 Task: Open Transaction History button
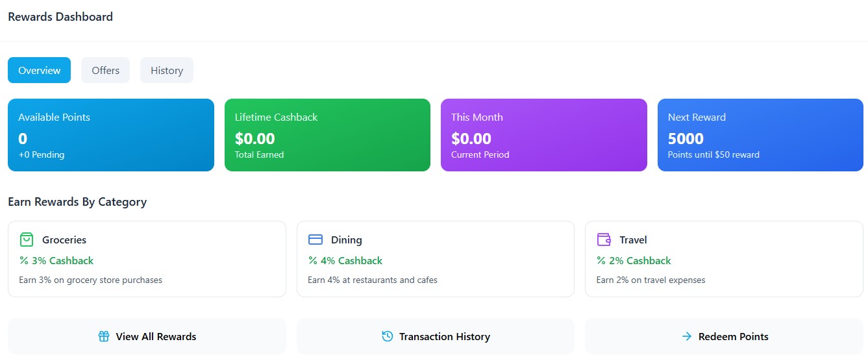436,336
